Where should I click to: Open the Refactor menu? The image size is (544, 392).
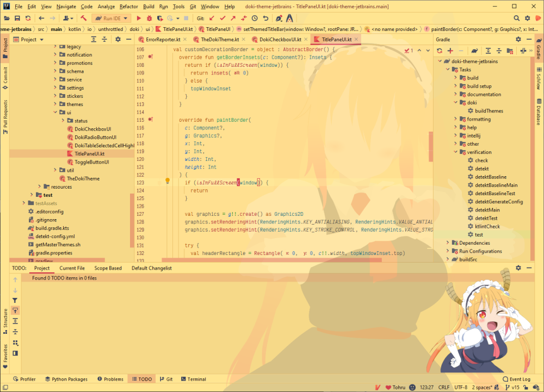tap(129, 7)
